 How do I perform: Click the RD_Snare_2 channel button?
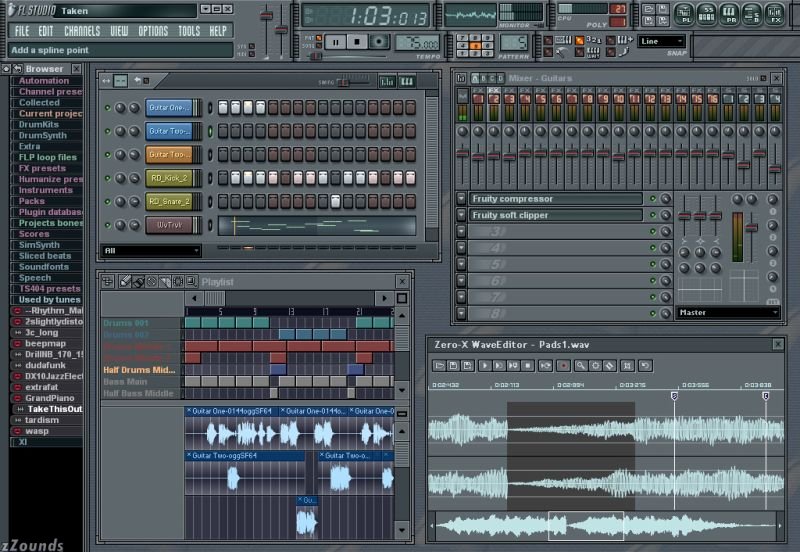pyautogui.click(x=169, y=202)
